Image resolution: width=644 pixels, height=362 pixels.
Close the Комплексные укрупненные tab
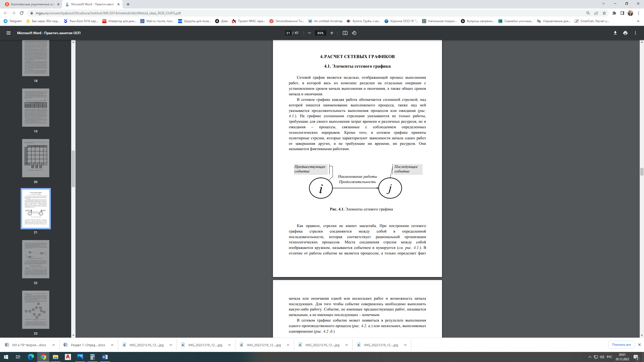[x=58, y=4]
